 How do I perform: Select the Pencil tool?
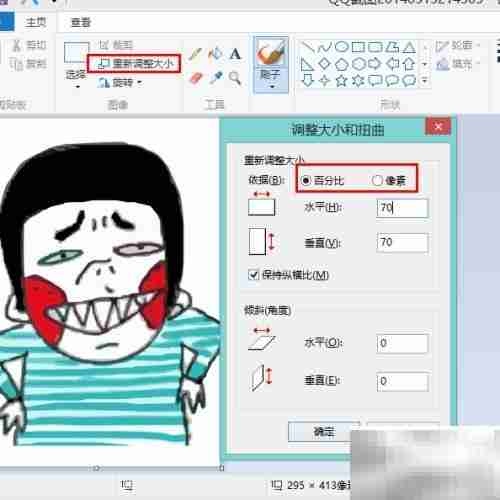tap(195, 54)
